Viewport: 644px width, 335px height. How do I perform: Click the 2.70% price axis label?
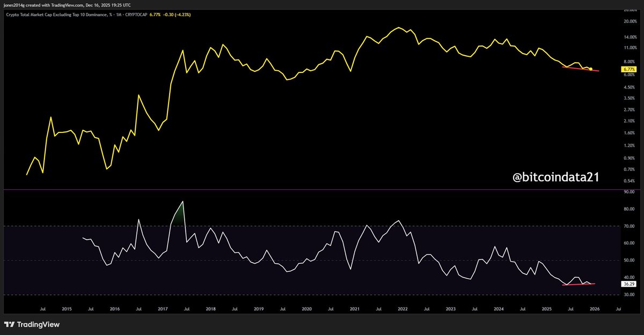point(629,109)
